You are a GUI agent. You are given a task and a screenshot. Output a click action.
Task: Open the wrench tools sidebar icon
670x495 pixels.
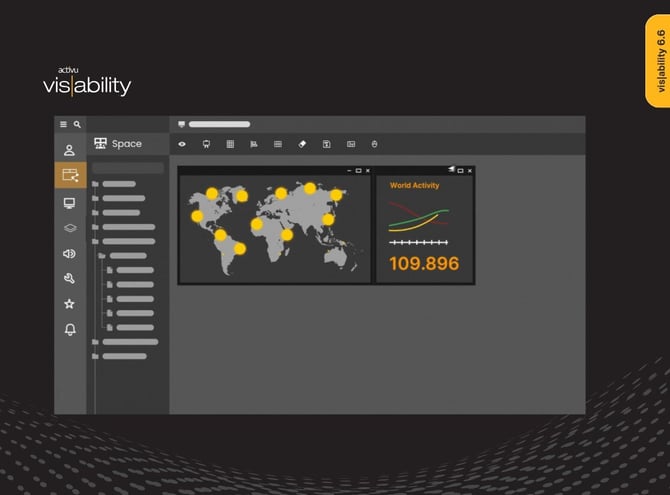click(x=69, y=279)
